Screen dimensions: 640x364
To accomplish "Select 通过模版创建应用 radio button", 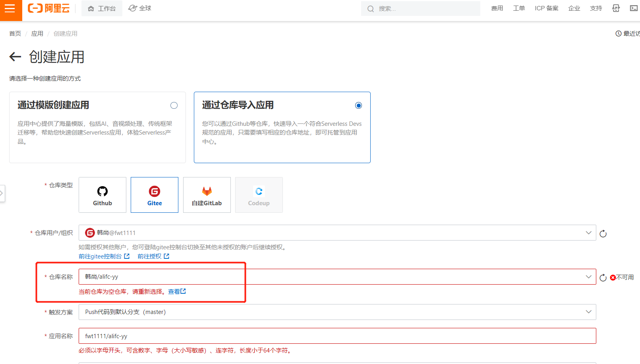I will [174, 105].
